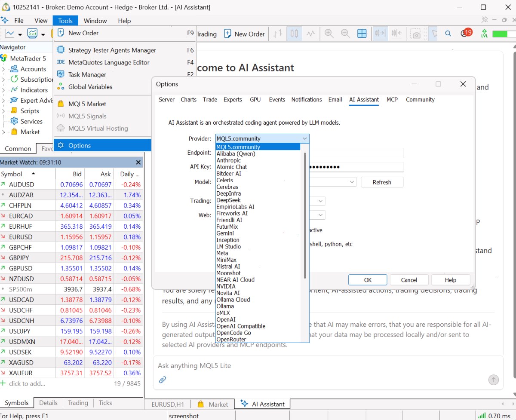Viewport: 516px width, 420px height.
Task: Click the provider list vertical scrollbar
Action: tap(305, 215)
